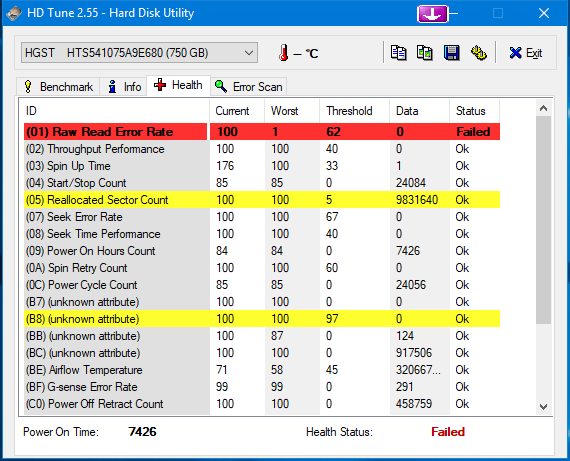Screen dimensions: 570x461
Task: Click HD Tune app icon in title bar
Action: point(14,13)
